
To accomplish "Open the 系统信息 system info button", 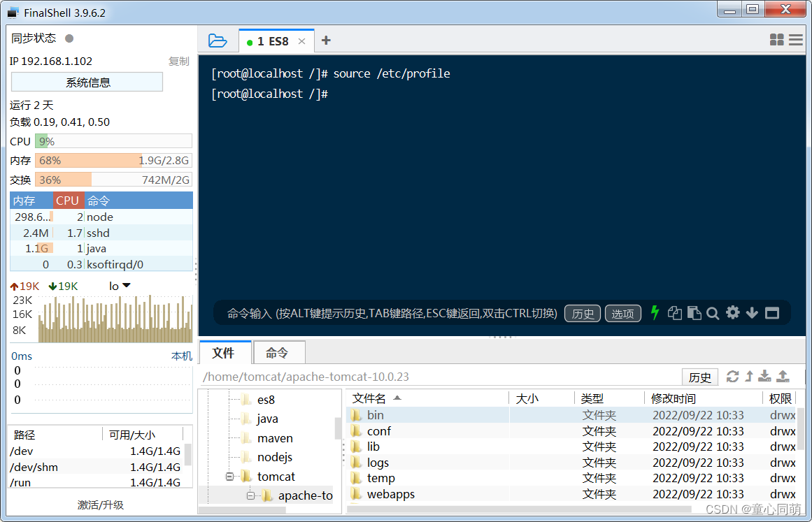I will (87, 82).
